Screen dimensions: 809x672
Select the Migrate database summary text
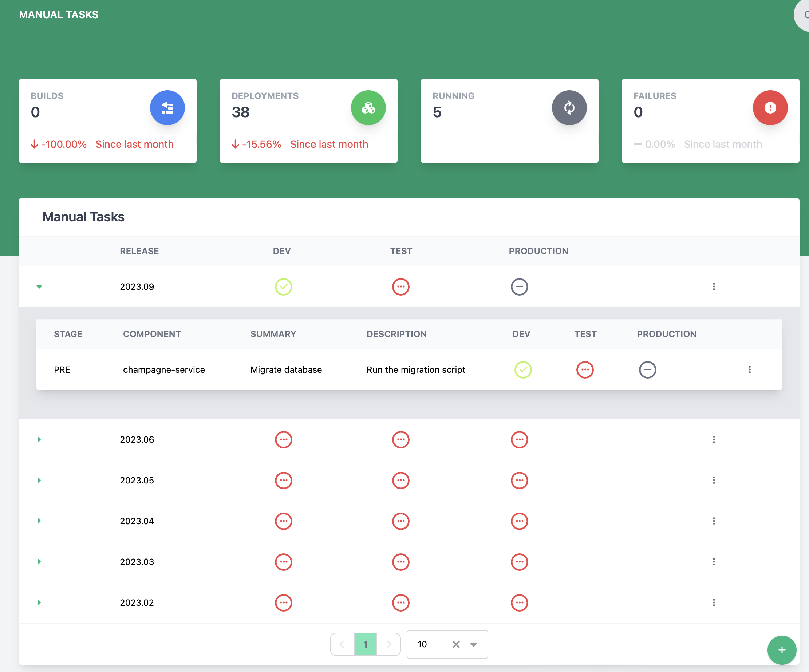(x=286, y=370)
